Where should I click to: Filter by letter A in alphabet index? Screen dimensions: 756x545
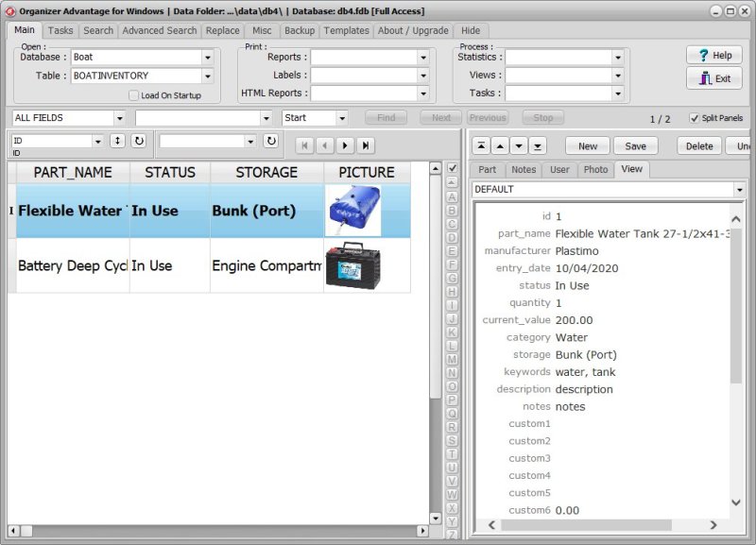pyautogui.click(x=452, y=196)
